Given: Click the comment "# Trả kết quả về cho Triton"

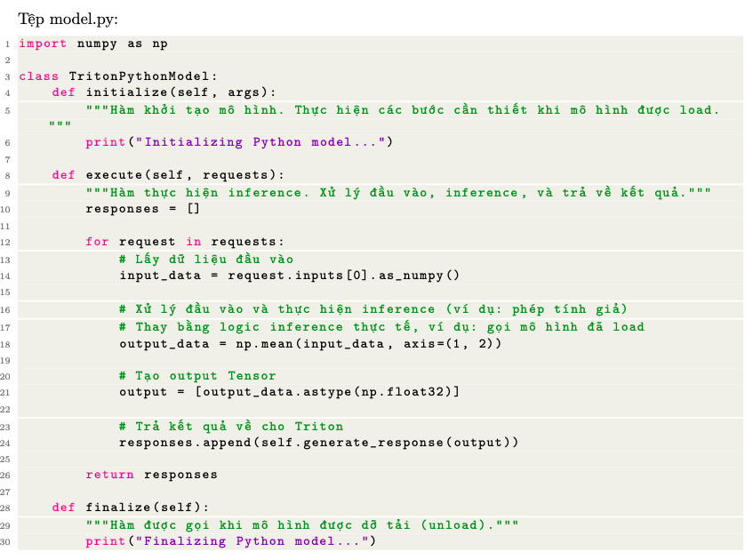Looking at the screenshot, I should (231, 427).
